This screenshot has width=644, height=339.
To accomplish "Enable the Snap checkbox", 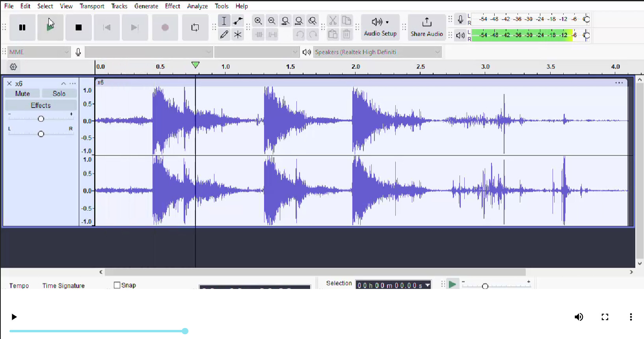I will 117,285.
